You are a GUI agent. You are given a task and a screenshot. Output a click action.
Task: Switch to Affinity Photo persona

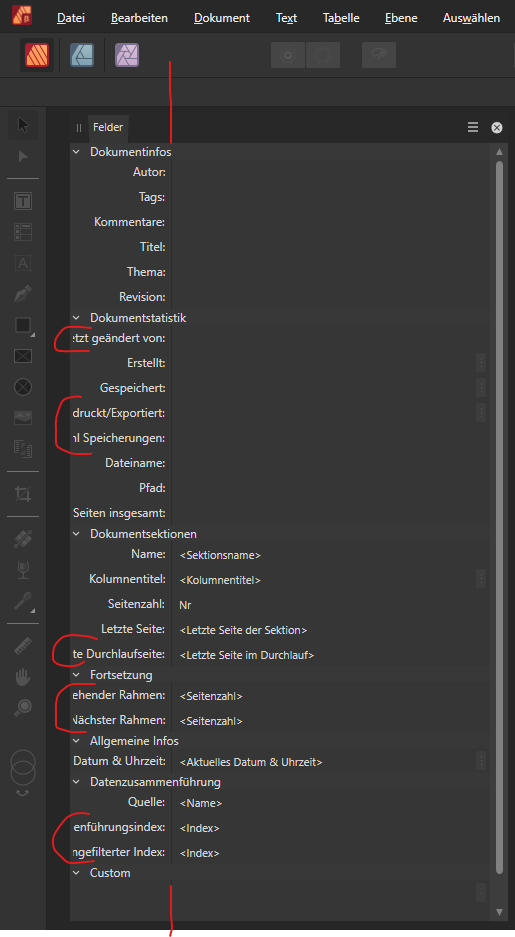(x=127, y=55)
